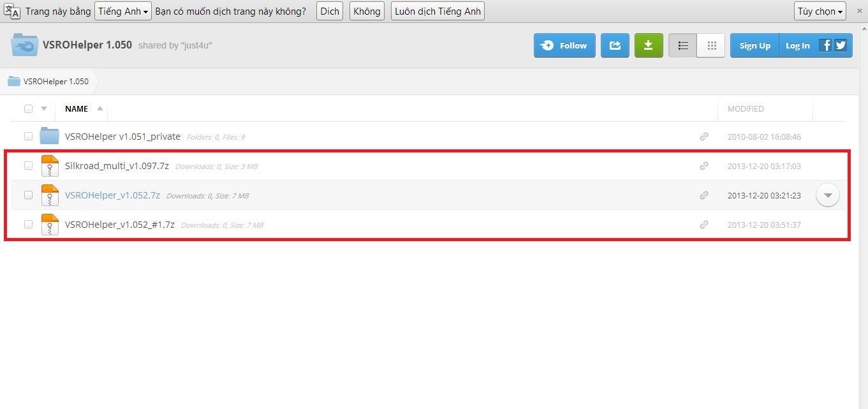Viewport: 868px width, 409px height.
Task: Open the VSROHelper v1.051_private folder name
Action: [122, 137]
